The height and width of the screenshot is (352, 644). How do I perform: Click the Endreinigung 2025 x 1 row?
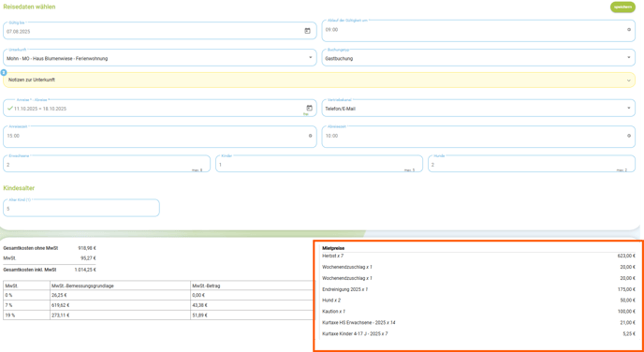pos(479,289)
